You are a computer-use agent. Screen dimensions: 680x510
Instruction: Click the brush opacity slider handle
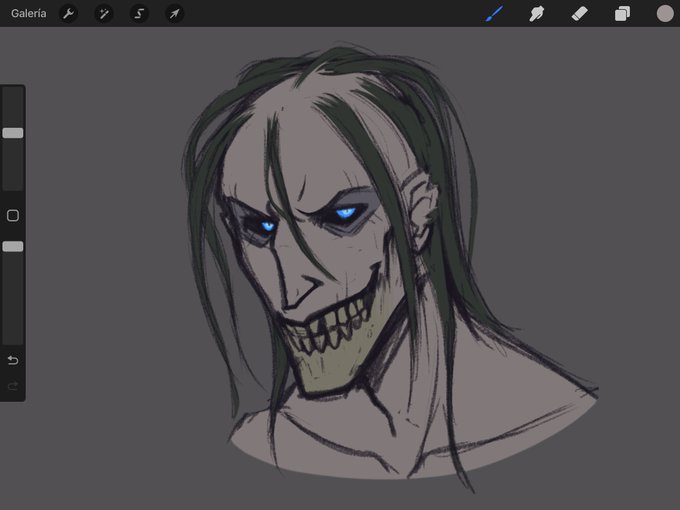point(13,246)
